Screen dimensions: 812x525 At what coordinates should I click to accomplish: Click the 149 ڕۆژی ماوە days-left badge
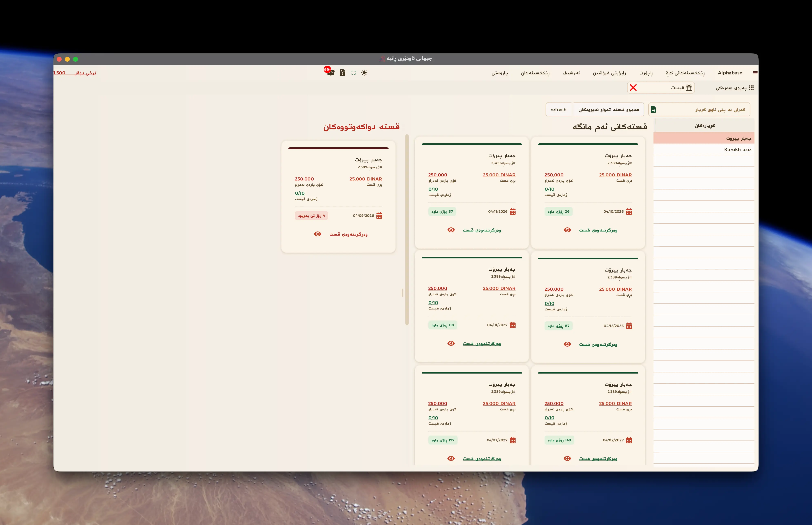[x=559, y=440]
